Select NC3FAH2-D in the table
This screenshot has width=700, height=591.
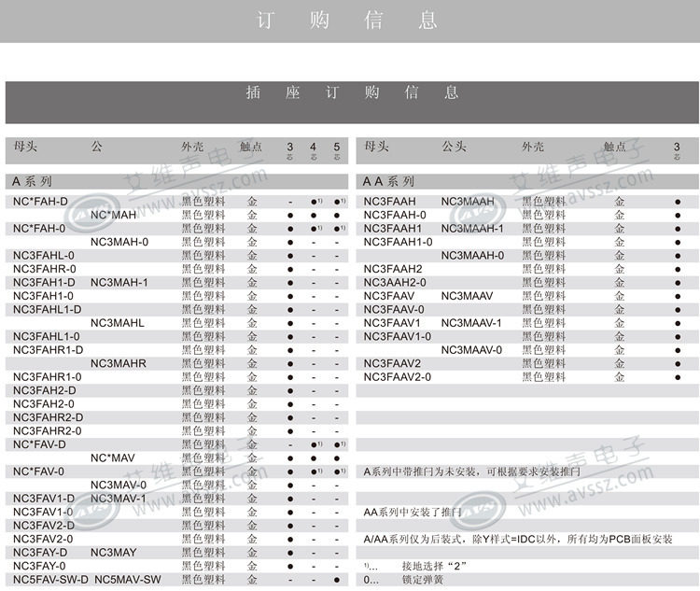click(x=44, y=390)
